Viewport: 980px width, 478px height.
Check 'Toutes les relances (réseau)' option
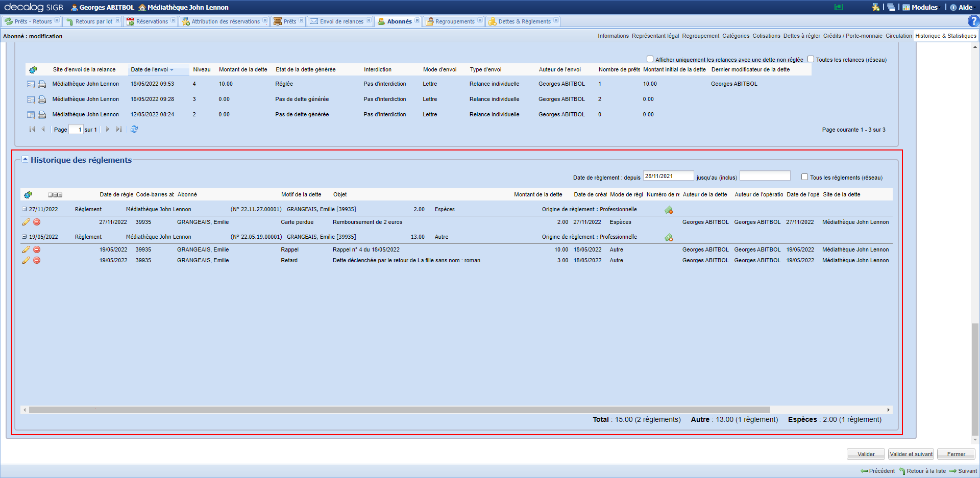click(x=811, y=59)
